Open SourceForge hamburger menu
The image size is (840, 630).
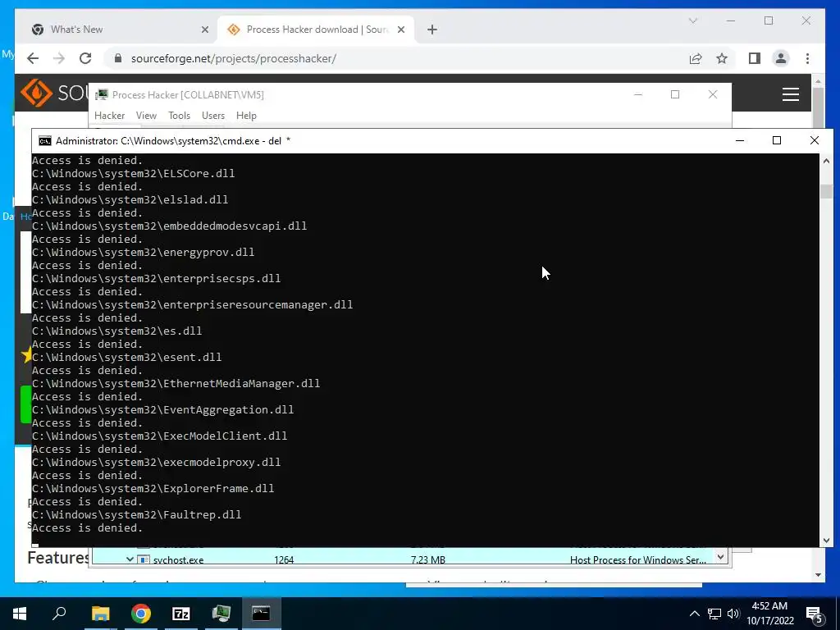pyautogui.click(x=791, y=94)
